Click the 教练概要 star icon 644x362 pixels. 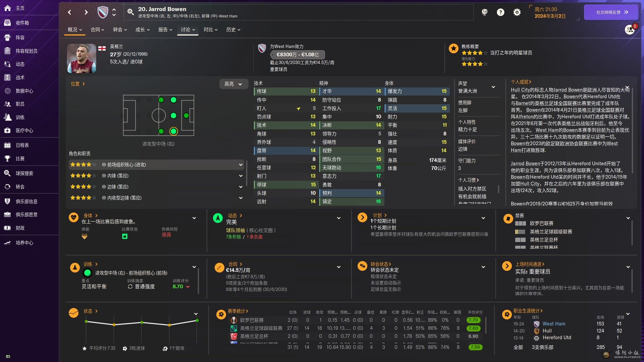[453, 49]
